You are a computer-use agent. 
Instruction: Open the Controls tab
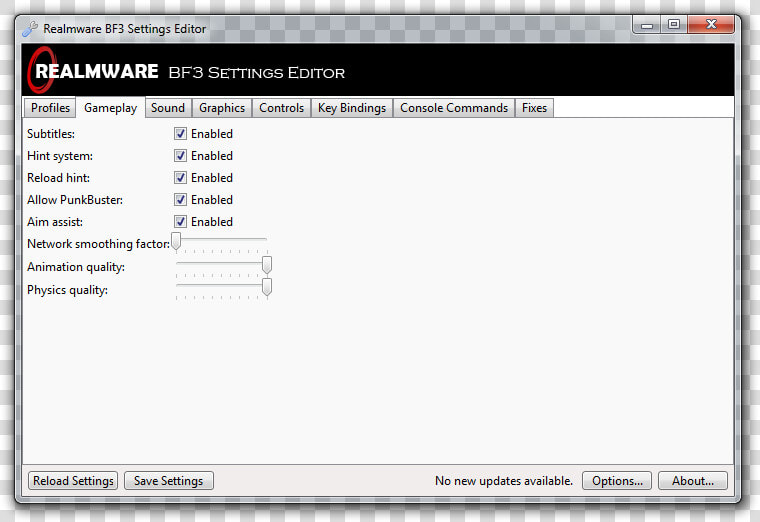(x=281, y=108)
